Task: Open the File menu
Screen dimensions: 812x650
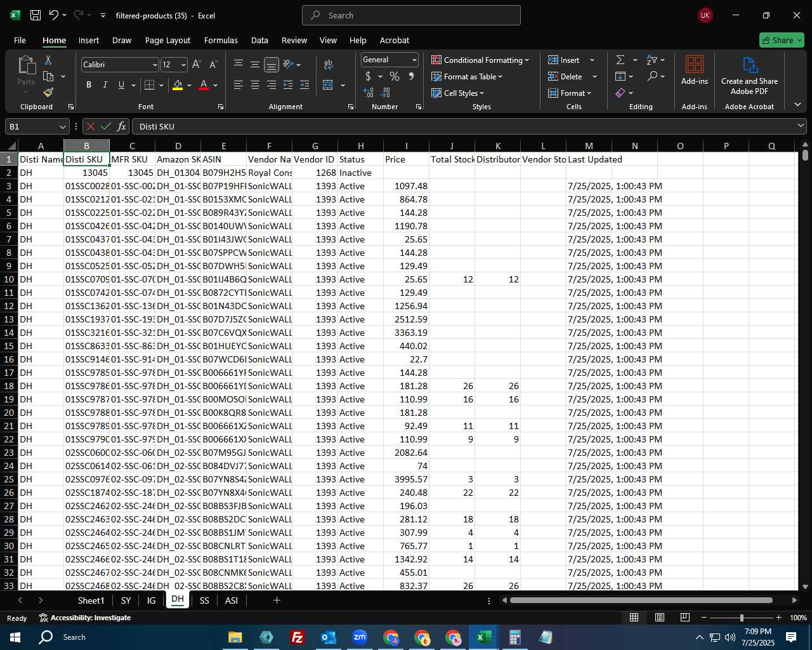Action: [x=20, y=40]
